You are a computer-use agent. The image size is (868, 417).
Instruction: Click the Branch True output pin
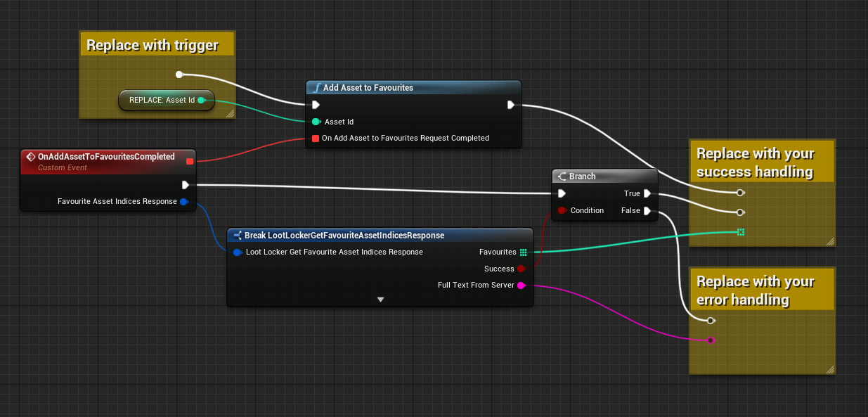[x=647, y=193]
